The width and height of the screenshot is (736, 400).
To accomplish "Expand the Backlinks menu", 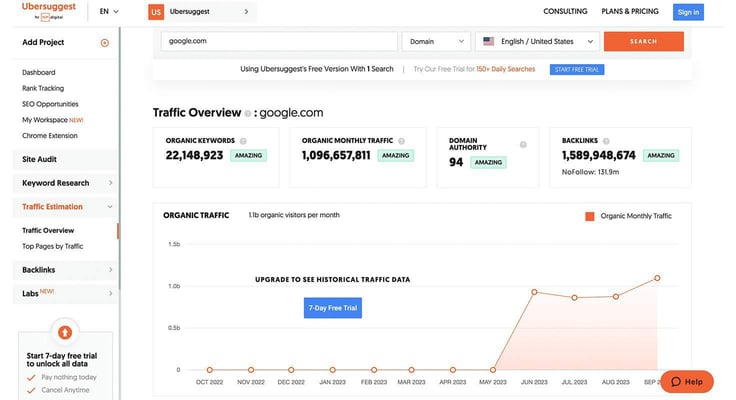I will (x=65, y=270).
